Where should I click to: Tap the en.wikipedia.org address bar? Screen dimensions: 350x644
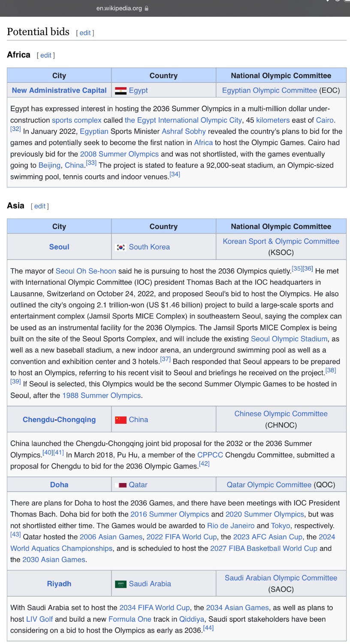click(122, 8)
